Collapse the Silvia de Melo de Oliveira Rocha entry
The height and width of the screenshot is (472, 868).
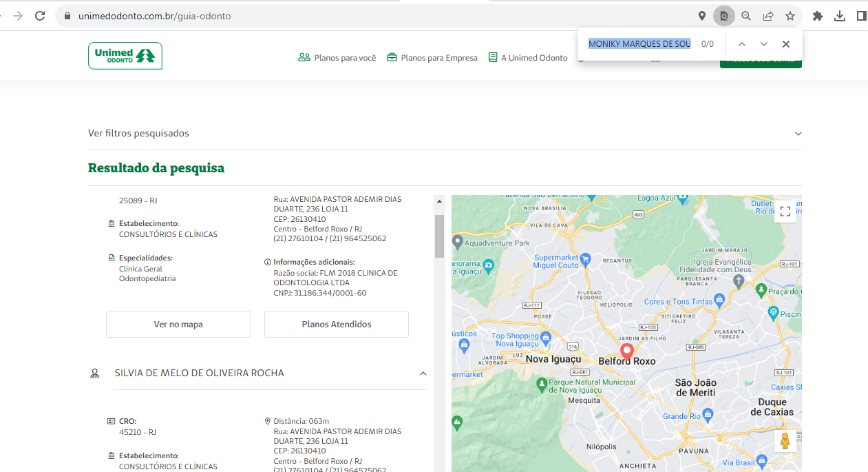coord(423,373)
